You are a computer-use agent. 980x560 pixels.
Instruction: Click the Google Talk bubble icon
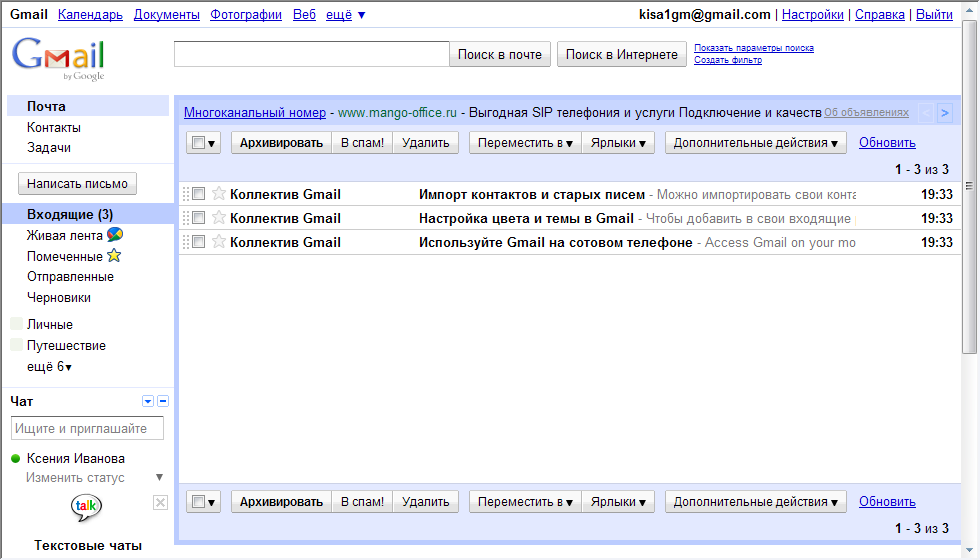[86, 507]
